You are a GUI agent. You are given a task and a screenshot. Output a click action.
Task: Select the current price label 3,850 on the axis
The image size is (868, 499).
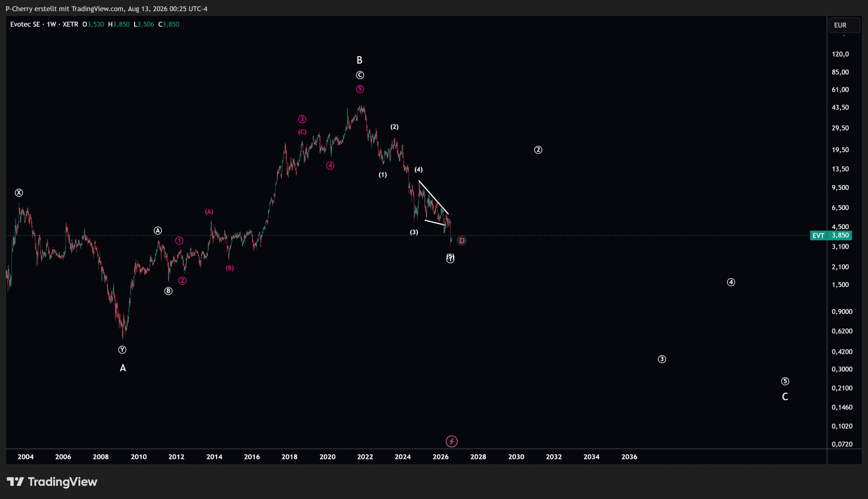tap(840, 236)
